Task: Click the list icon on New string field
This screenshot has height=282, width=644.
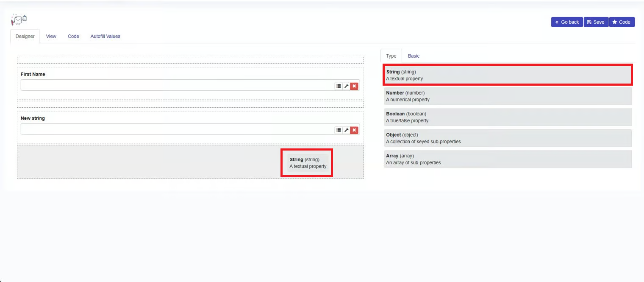Action: pyautogui.click(x=339, y=130)
